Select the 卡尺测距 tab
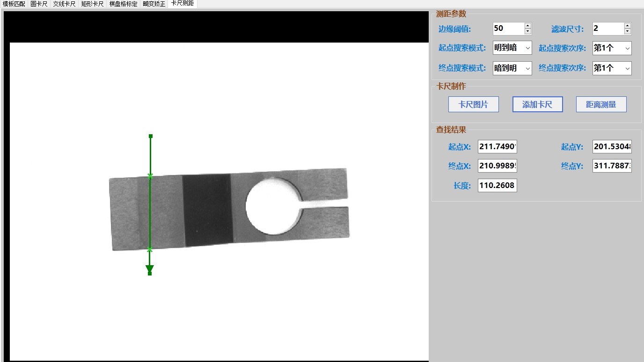This screenshot has height=362, width=644. (183, 4)
